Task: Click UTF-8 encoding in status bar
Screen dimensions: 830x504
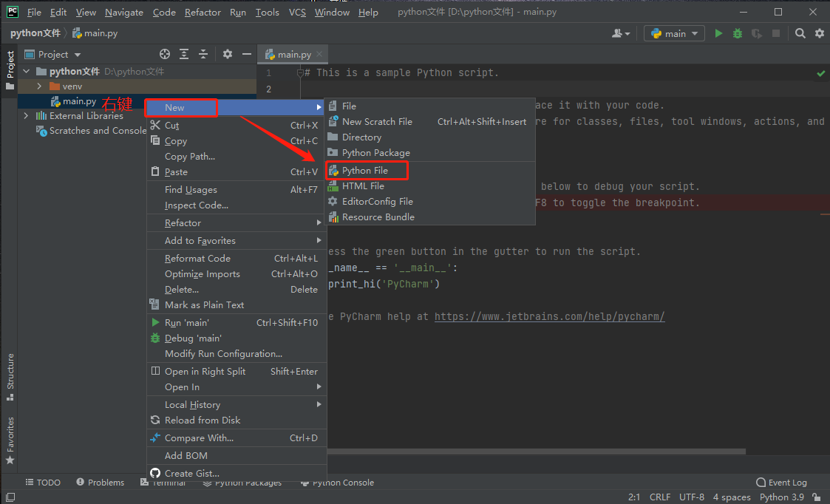Action: coord(691,497)
